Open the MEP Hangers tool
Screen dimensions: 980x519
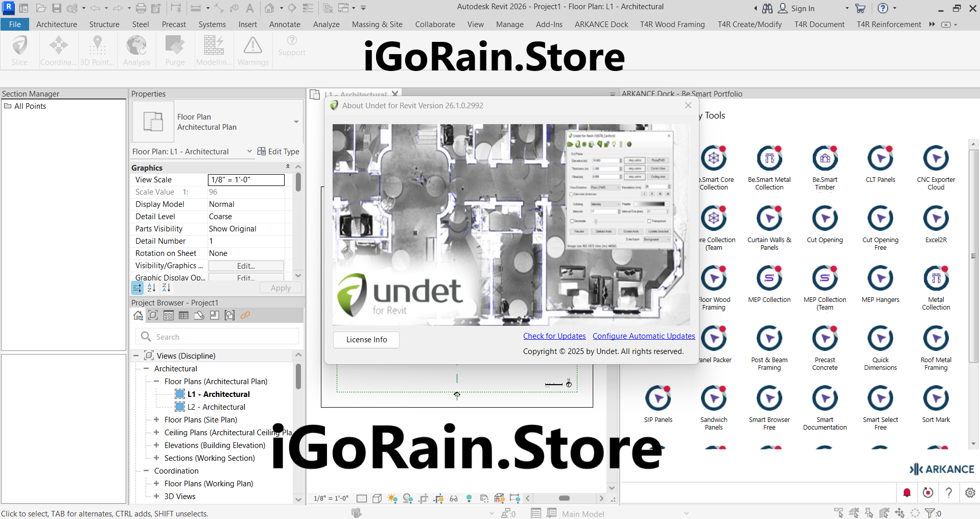[880, 279]
